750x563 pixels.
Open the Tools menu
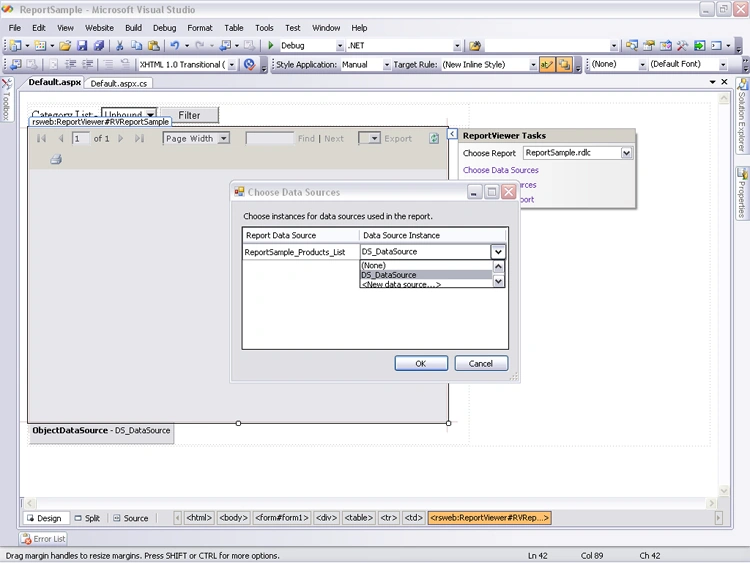[264, 28]
